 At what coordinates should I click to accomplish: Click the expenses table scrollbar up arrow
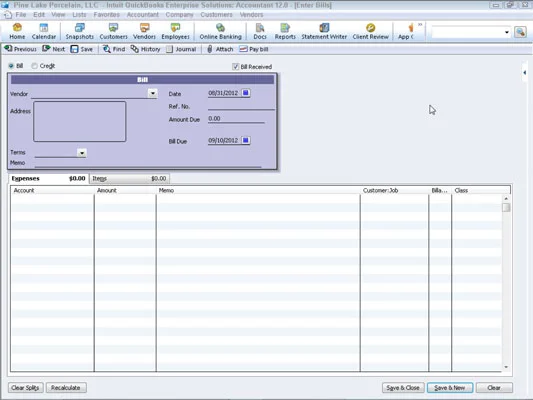click(506, 198)
